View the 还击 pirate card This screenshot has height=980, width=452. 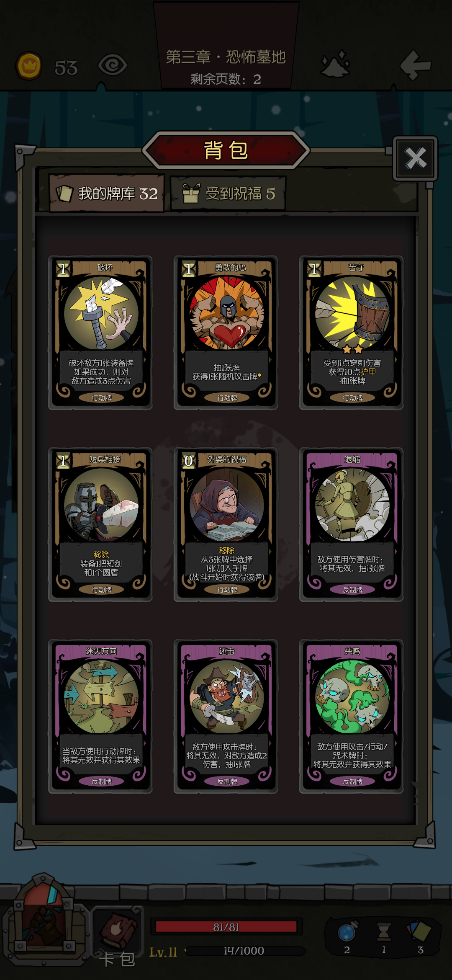click(226, 716)
